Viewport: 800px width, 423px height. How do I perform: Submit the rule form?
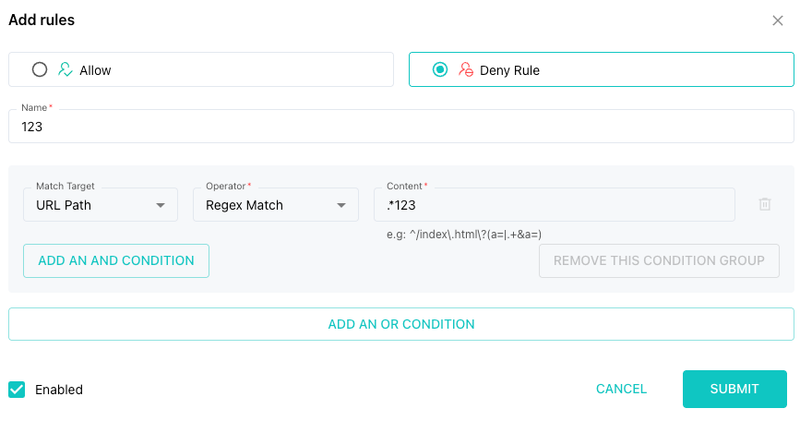click(x=735, y=389)
